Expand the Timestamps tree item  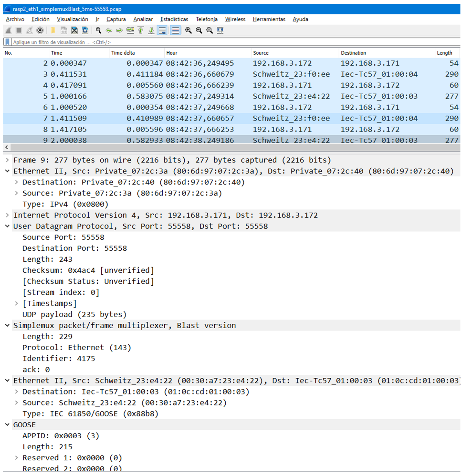(x=16, y=303)
